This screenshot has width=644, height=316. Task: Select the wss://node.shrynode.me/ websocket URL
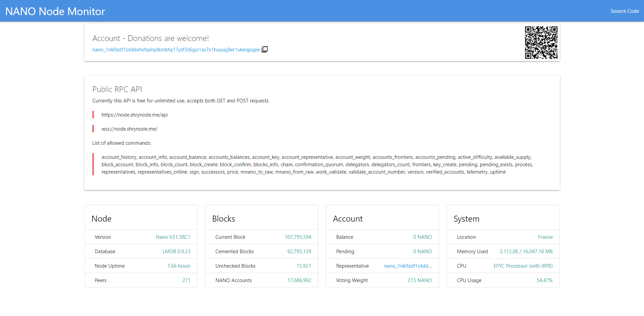(x=129, y=129)
